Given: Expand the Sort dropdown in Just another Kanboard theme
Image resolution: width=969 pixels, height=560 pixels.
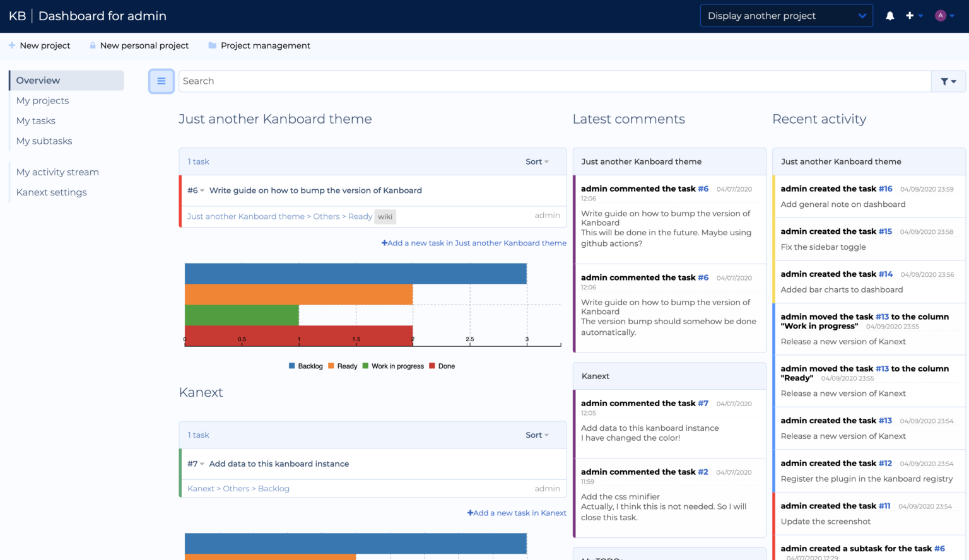Looking at the screenshot, I should tap(536, 161).
